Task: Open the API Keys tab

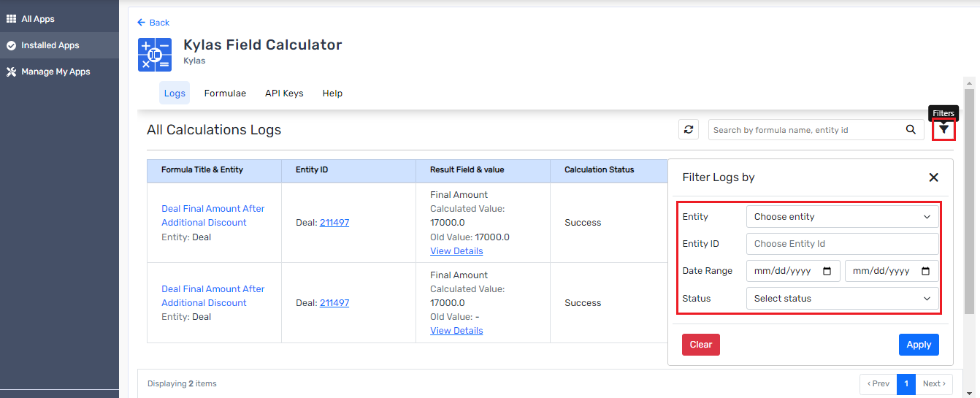Action: pos(284,93)
